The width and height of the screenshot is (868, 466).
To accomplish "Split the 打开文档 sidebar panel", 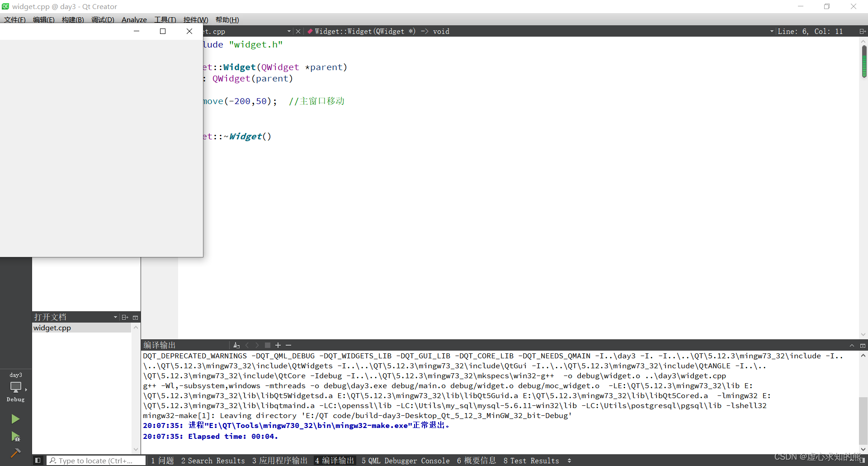I will click(x=125, y=317).
